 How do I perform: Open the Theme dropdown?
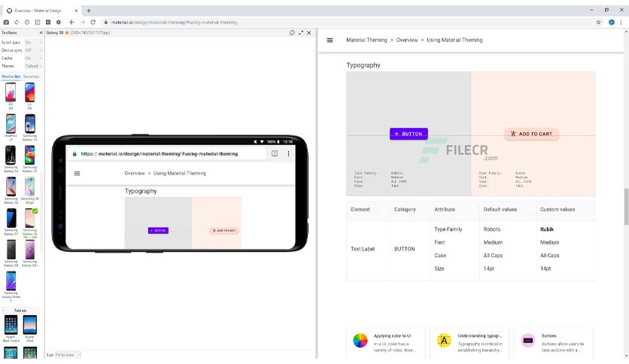pos(33,66)
